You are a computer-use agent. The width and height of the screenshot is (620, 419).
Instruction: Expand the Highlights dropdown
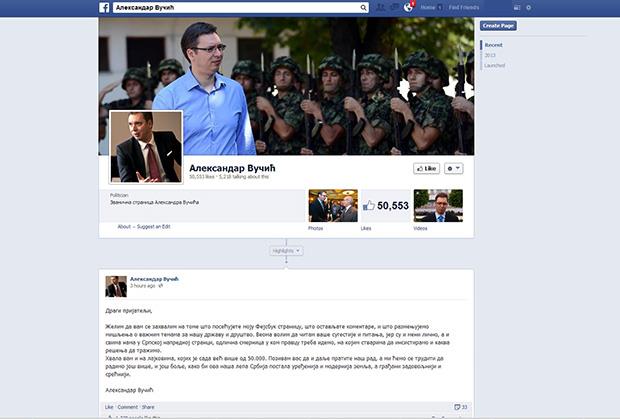(x=286, y=250)
